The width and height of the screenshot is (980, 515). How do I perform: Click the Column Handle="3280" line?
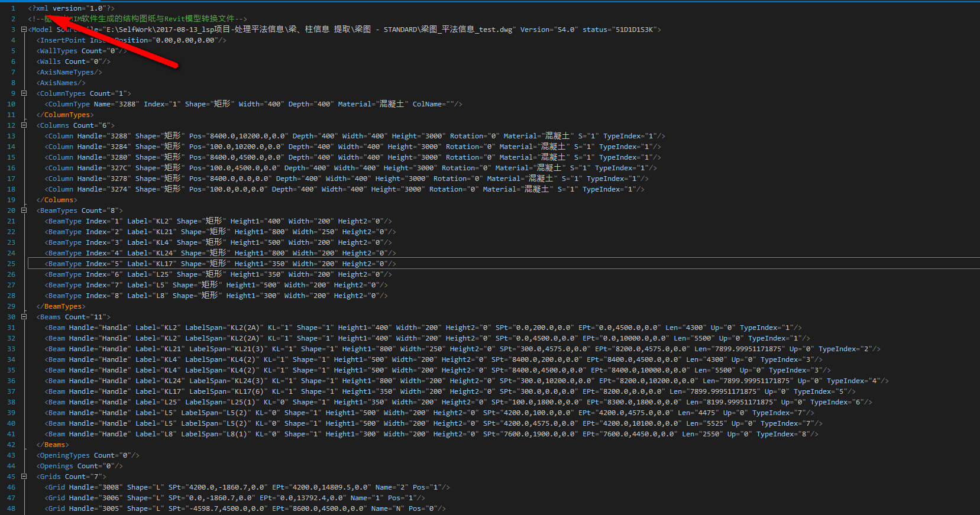pyautogui.click(x=352, y=157)
